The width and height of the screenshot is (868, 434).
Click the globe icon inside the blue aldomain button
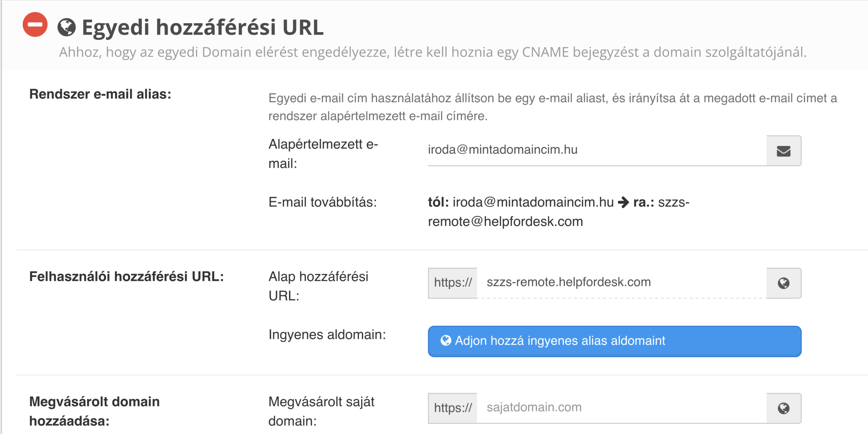point(445,341)
